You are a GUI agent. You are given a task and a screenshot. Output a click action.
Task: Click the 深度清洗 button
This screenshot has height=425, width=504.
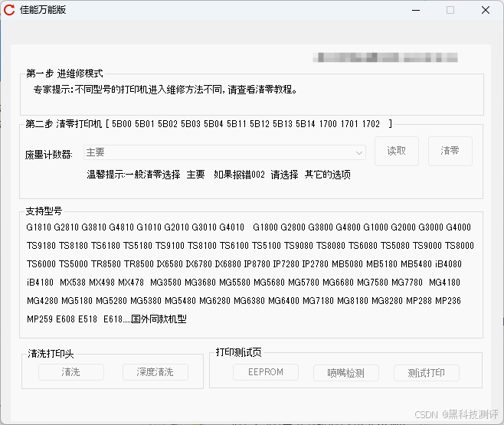click(x=155, y=372)
